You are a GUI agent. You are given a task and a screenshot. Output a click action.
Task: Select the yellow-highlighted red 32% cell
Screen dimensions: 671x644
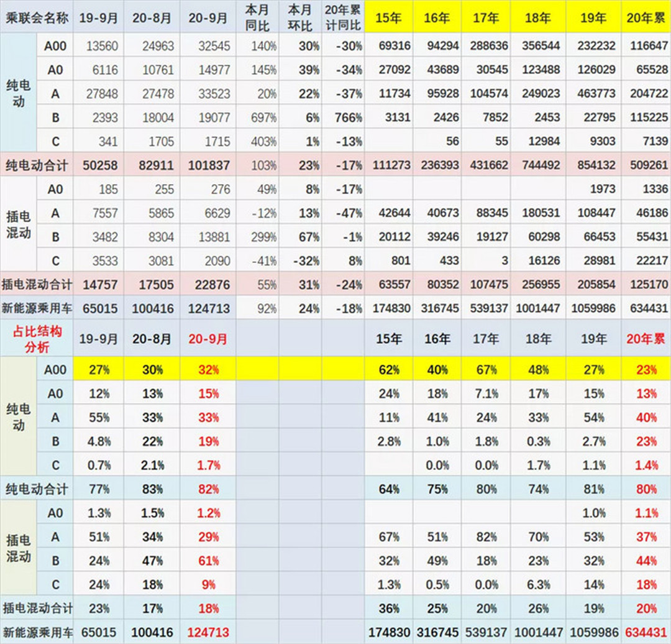(209, 370)
